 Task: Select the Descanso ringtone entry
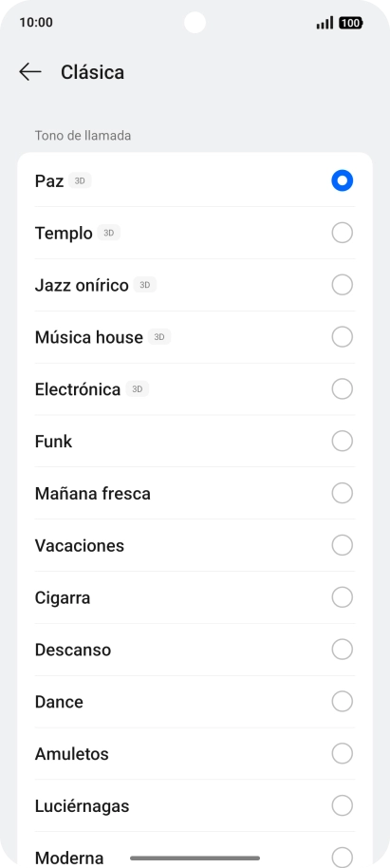click(195, 650)
